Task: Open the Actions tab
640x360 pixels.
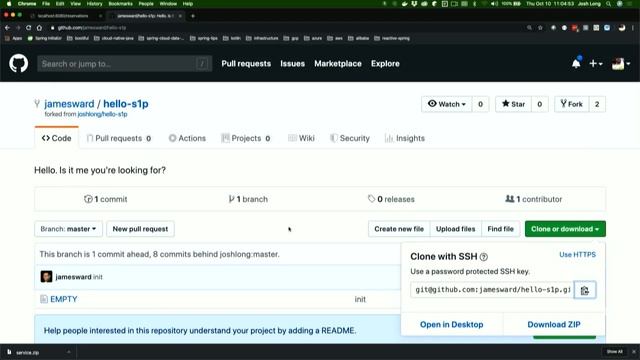Action: 187,138
